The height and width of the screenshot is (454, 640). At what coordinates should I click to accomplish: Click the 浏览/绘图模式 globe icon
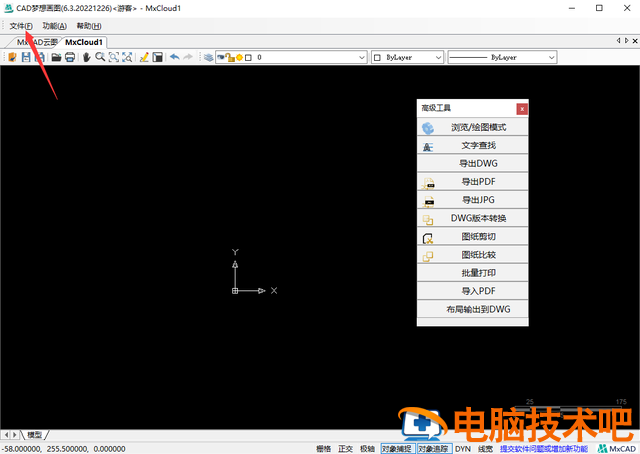click(x=428, y=128)
